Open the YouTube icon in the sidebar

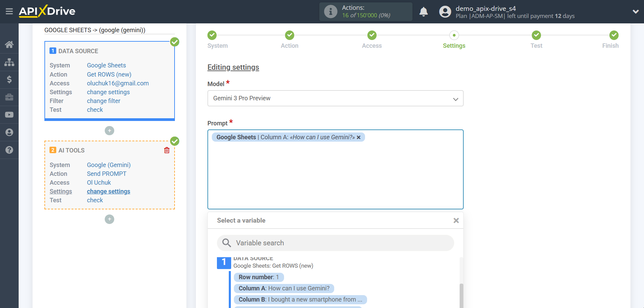9,115
